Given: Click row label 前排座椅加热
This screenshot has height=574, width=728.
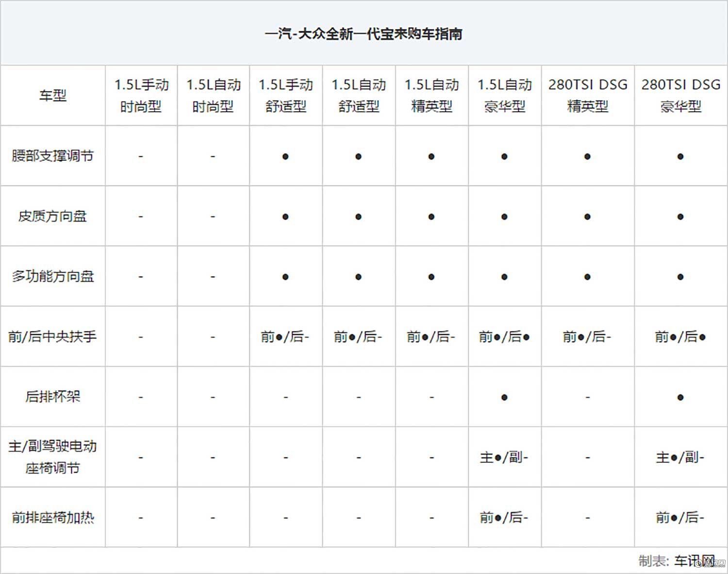Looking at the screenshot, I should click(52, 518).
